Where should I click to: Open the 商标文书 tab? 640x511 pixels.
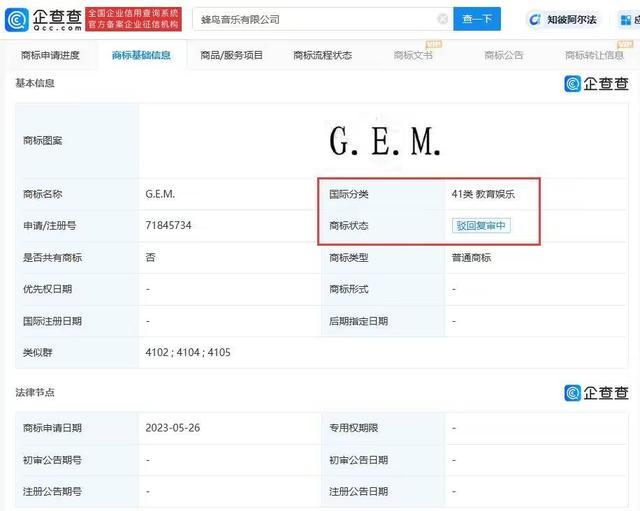point(412,56)
